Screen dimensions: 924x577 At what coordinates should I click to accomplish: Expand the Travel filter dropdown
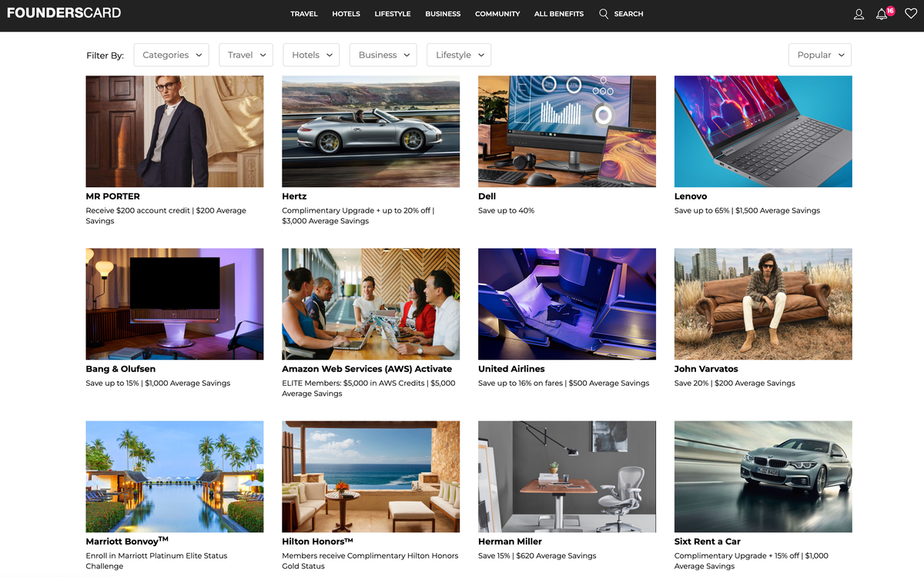point(246,55)
